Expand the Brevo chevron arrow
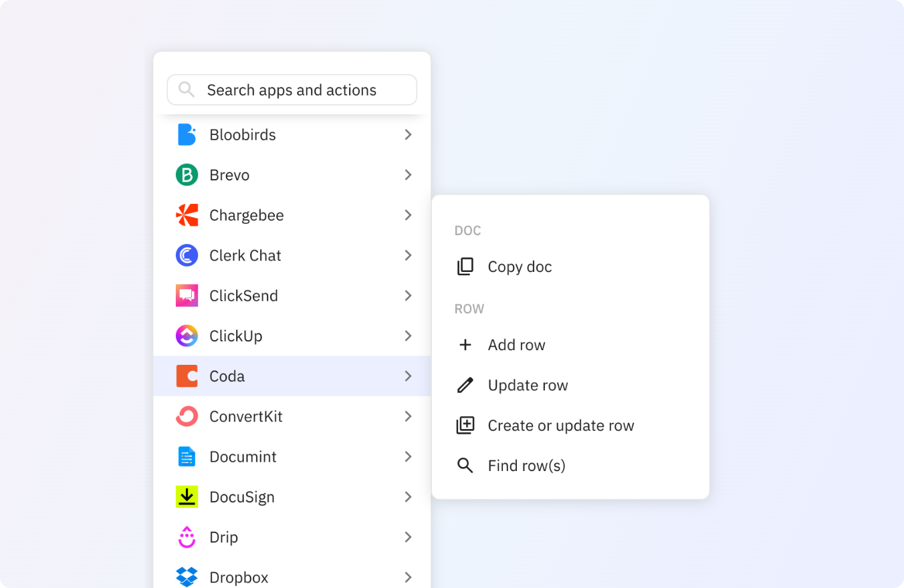Screen dimensions: 904x588 (408, 175)
